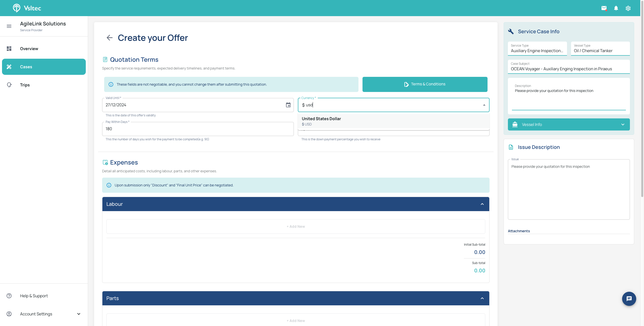The height and width of the screenshot is (326, 644).
Task: Click the Service Type field
Action: coord(537,49)
